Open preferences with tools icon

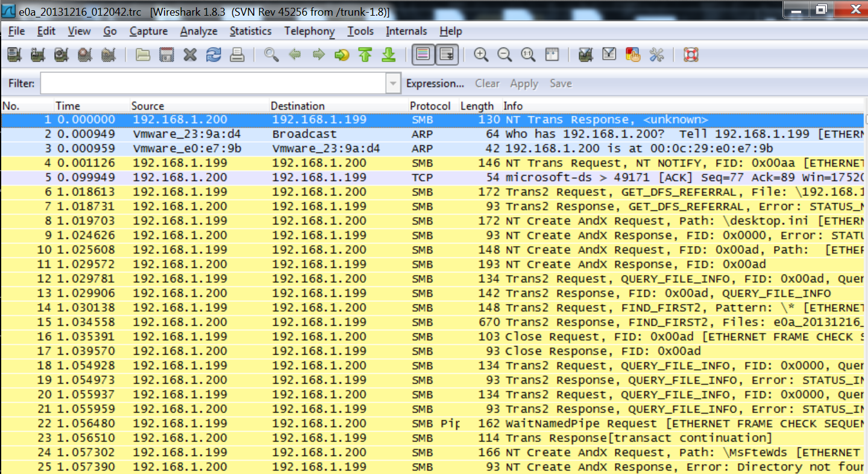656,55
